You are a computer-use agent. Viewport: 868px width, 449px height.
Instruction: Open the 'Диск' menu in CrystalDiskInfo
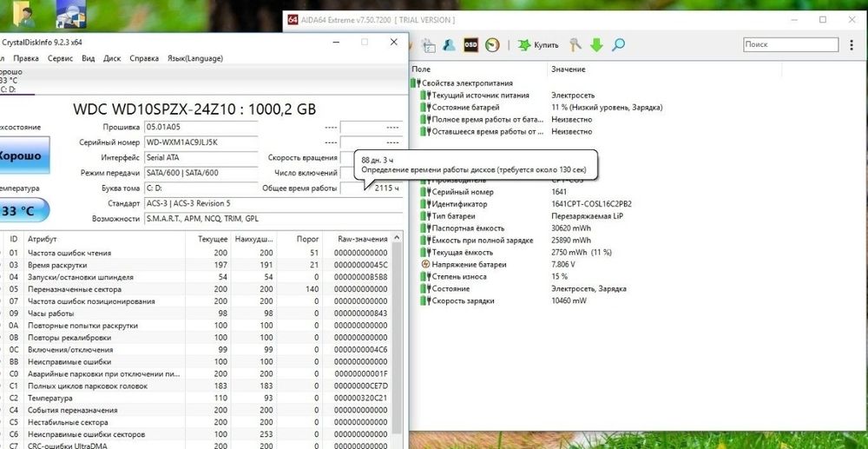tap(112, 58)
